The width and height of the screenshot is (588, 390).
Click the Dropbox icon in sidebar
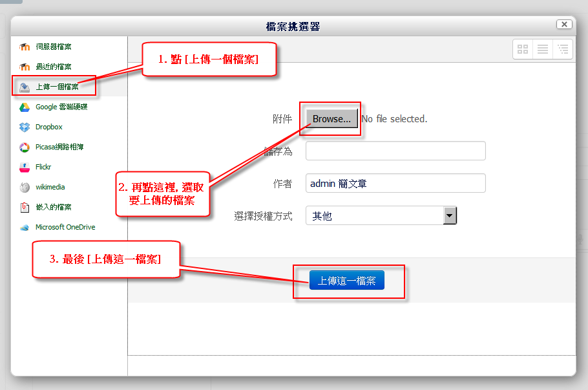25,127
